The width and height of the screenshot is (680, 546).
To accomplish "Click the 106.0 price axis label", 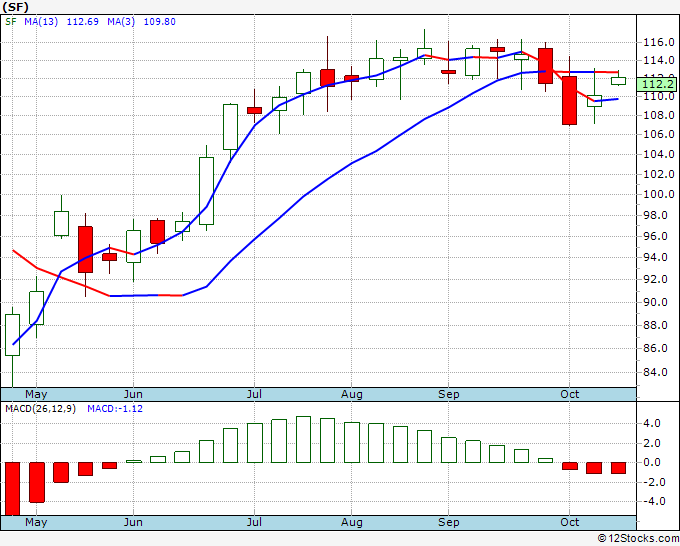I will [x=659, y=134].
